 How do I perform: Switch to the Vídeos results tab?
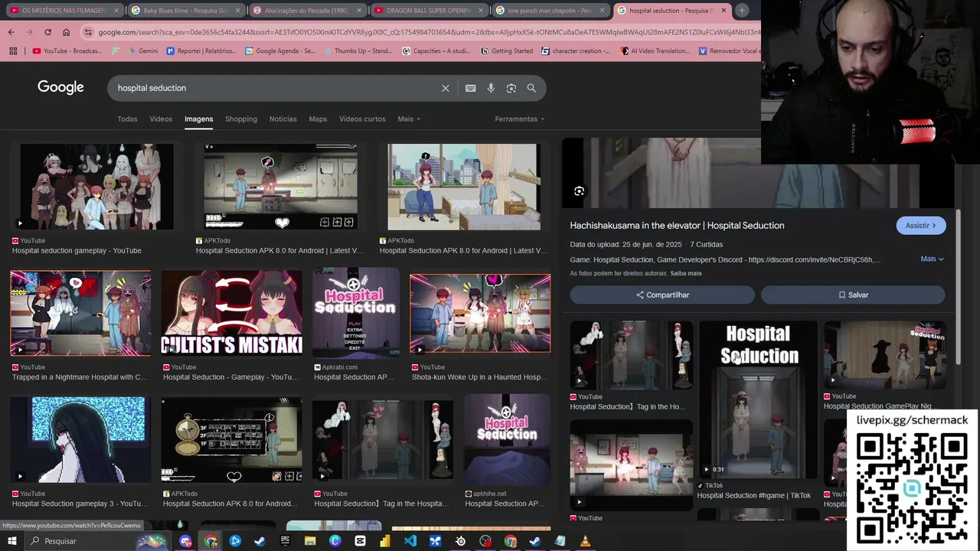161,119
